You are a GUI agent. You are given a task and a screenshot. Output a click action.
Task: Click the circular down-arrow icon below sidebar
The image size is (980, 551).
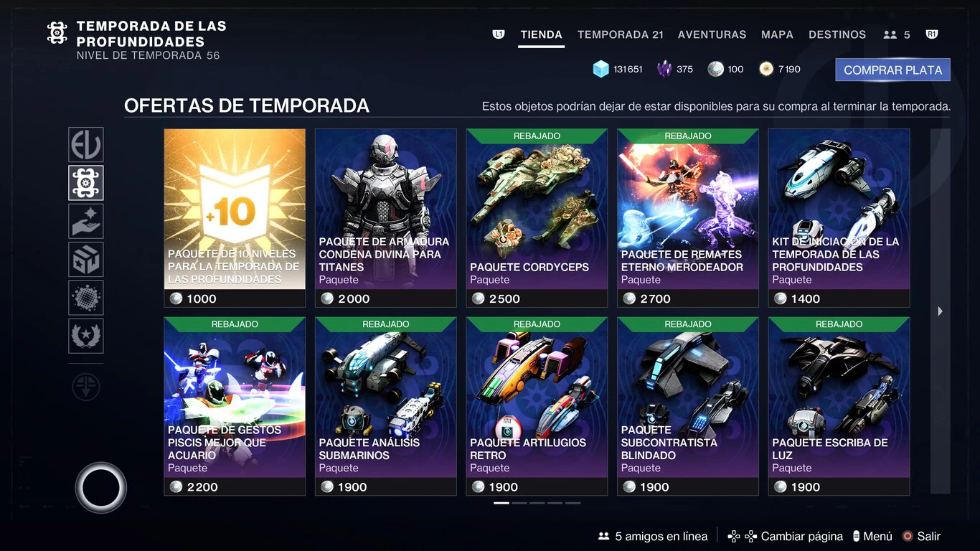tap(86, 387)
